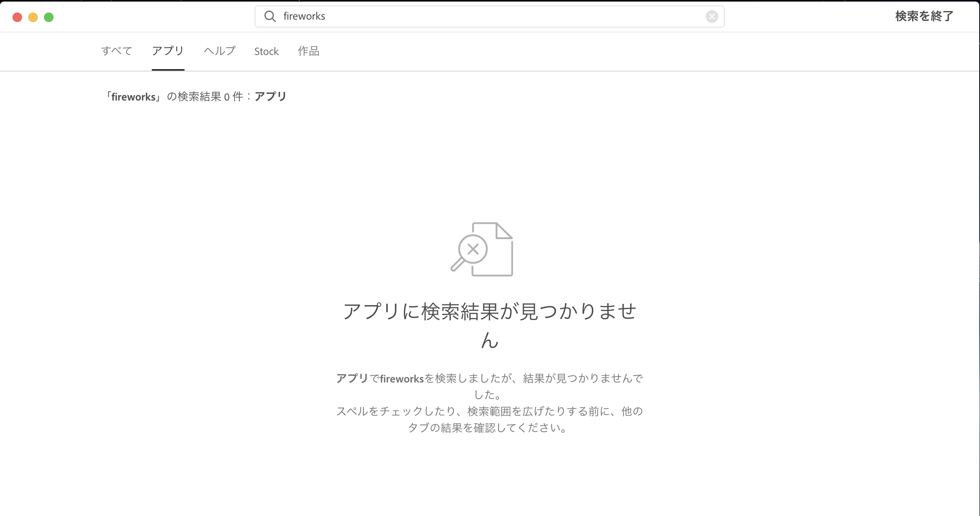The image size is (980, 516).
Task: Click the 「fireworks」の検索結果 0 件 heading
Action: (196, 97)
